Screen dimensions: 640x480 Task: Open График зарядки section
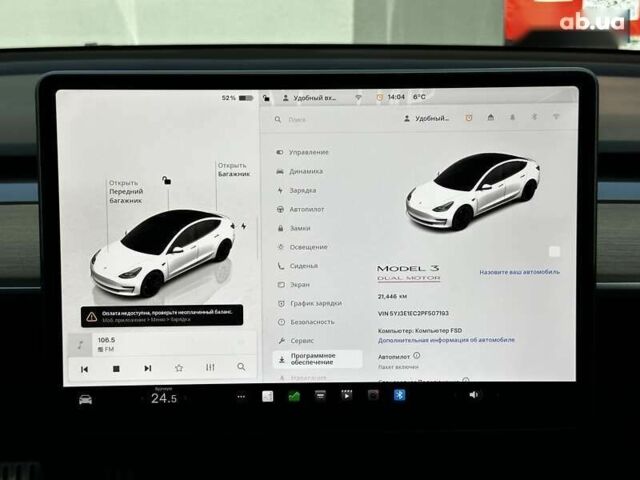tap(314, 303)
